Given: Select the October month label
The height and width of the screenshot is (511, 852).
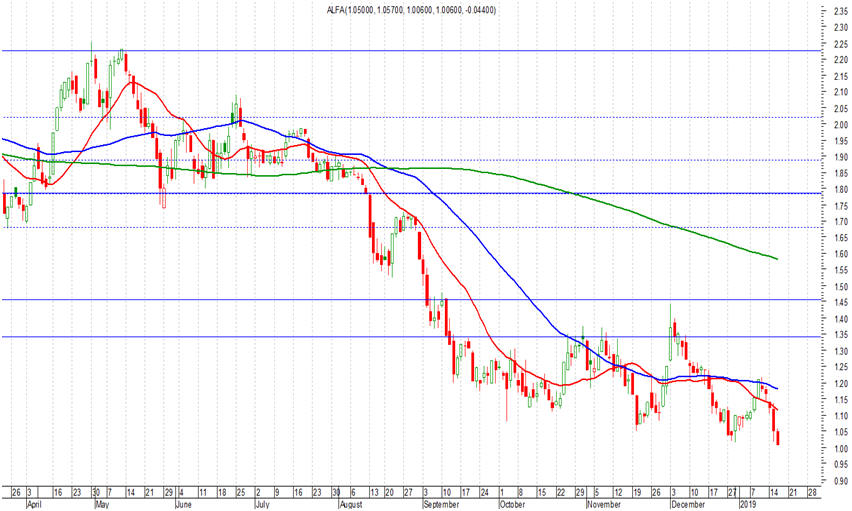Looking at the screenshot, I should (x=512, y=504).
